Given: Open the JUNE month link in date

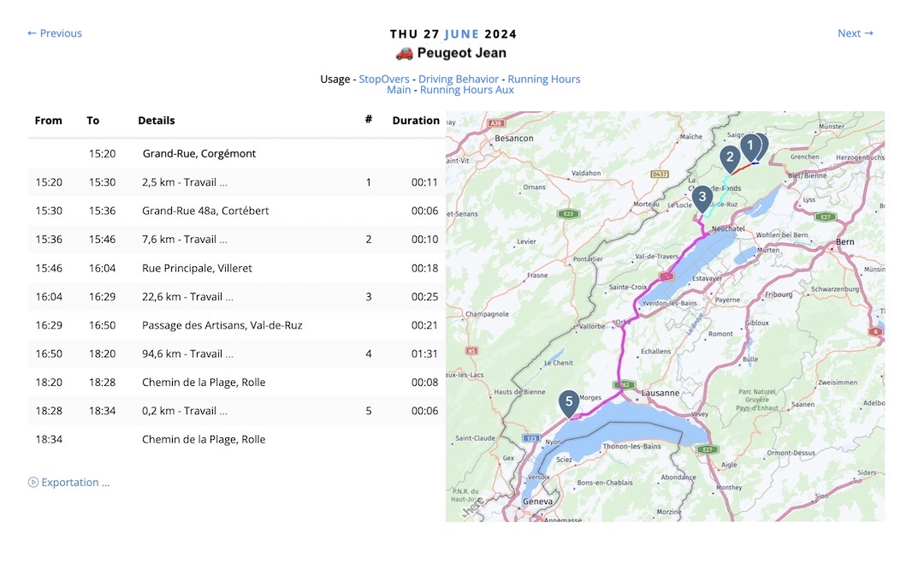Looking at the screenshot, I should [462, 34].
